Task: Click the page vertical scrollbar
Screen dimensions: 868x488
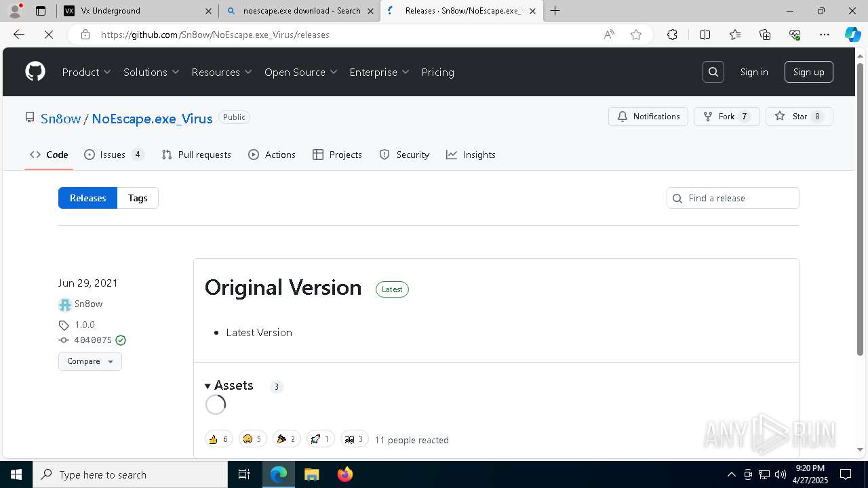Action: [x=861, y=209]
